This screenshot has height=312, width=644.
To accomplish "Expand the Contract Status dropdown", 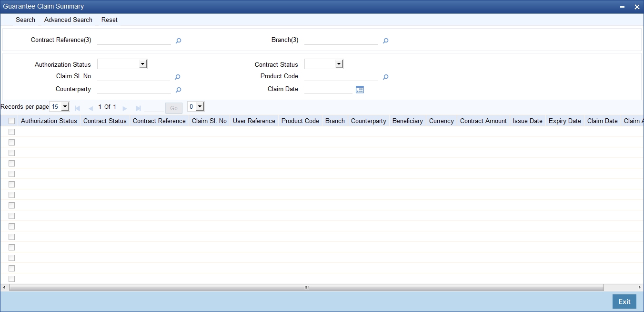I will click(x=324, y=64).
